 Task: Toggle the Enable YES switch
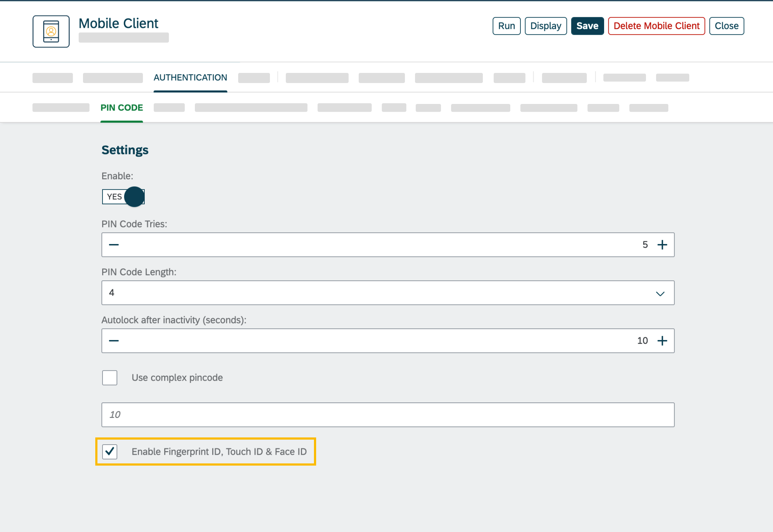(123, 197)
